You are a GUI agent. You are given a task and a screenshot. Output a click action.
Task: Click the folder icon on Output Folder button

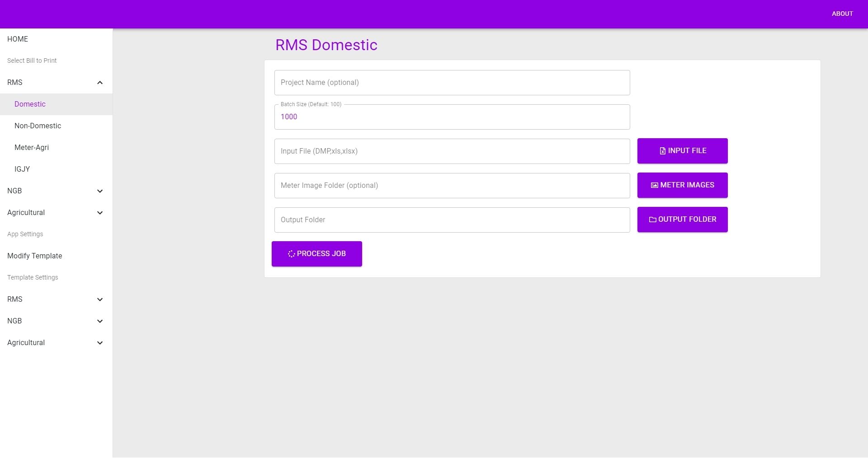point(652,220)
